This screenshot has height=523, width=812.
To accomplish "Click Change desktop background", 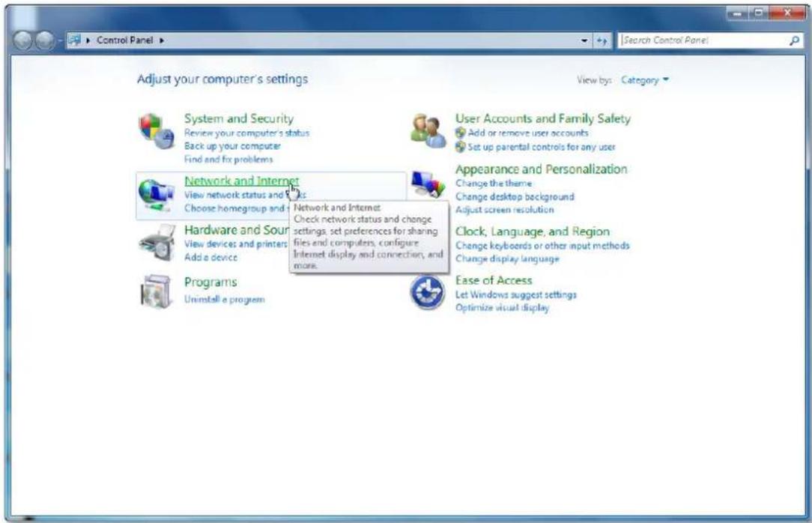I will point(515,197).
